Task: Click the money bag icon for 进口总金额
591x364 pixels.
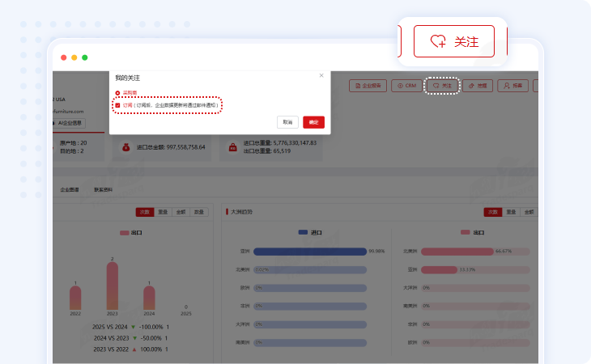Action: (125, 147)
